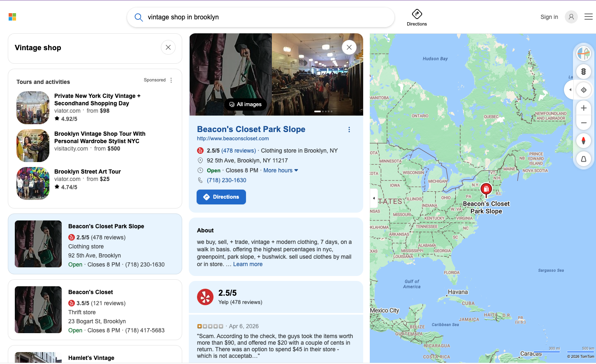Click the TomTom copyright notice
Viewport: 596px width, 364px height.
coord(581,357)
